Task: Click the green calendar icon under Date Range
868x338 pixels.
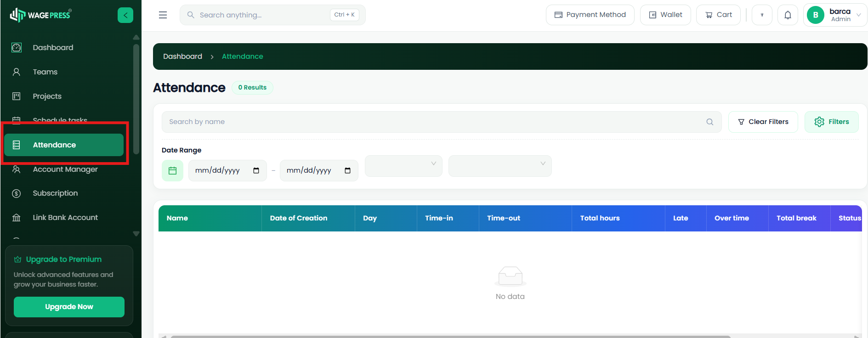Action: (x=173, y=171)
